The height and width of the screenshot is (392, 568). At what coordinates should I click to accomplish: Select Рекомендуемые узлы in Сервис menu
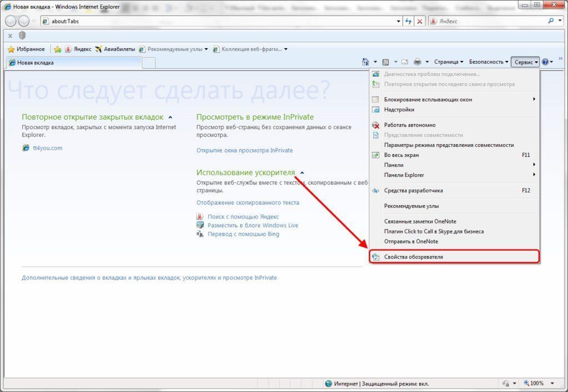[454, 206]
